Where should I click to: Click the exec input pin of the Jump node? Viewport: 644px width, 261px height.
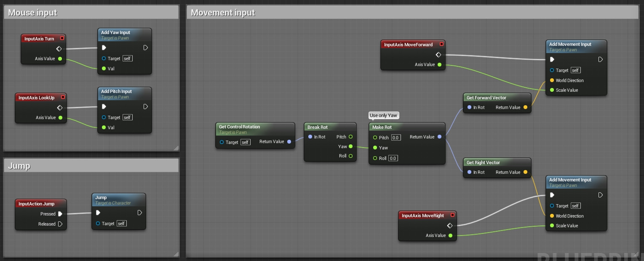point(98,213)
